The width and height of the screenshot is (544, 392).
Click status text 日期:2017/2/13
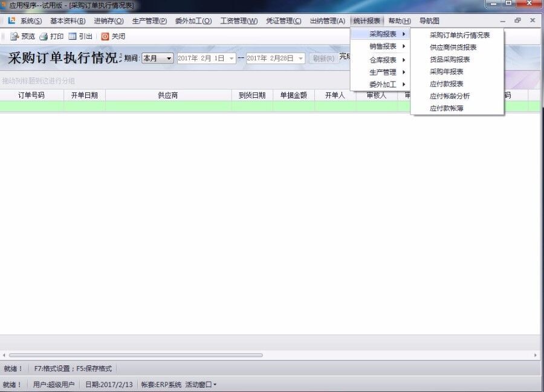click(x=109, y=385)
